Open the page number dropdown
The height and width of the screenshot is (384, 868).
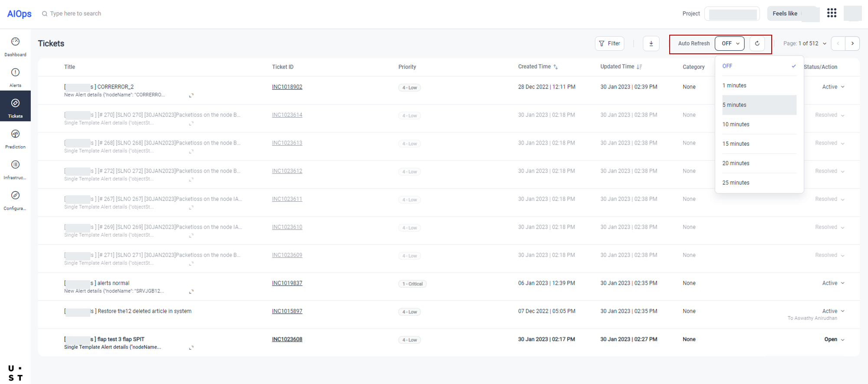click(824, 43)
